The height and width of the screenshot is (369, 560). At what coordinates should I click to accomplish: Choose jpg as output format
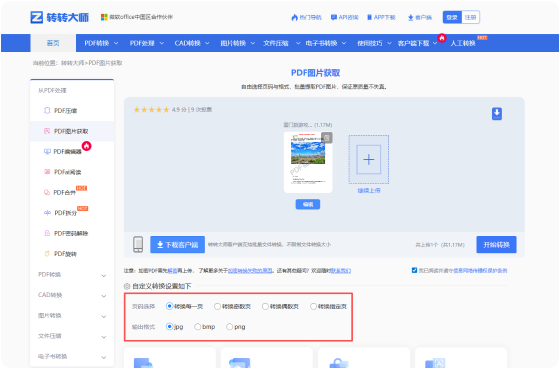169,326
